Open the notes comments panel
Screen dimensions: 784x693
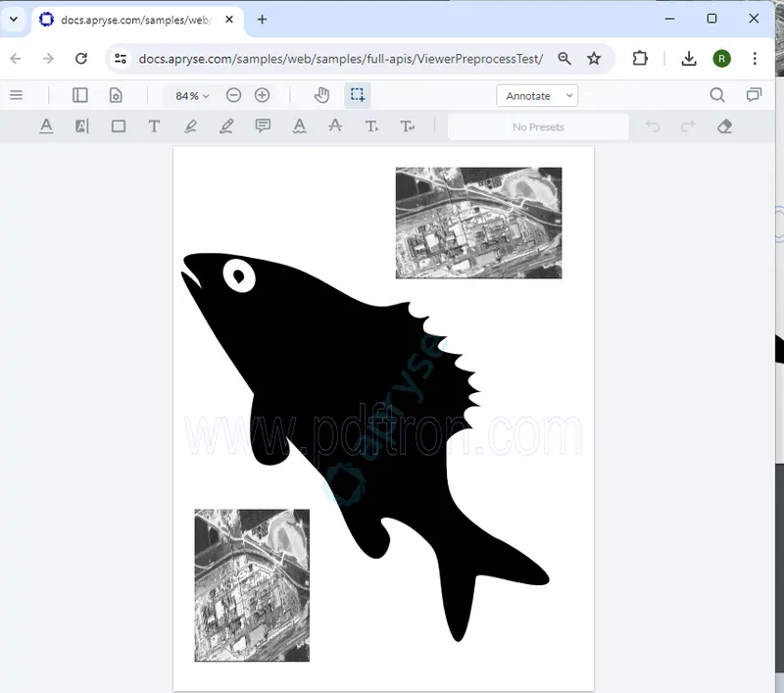[x=753, y=95]
